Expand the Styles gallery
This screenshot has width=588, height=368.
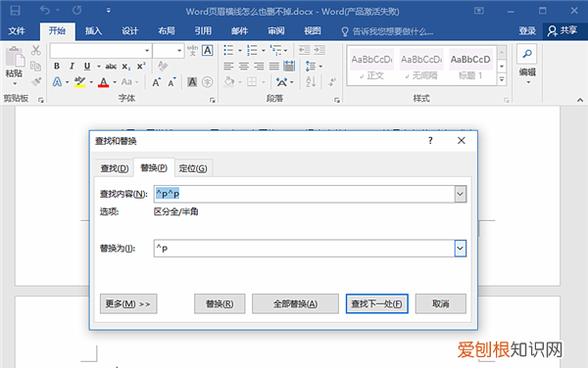(502, 79)
